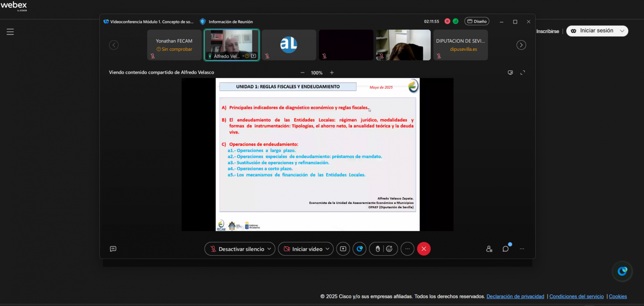Open the AI Assistant icon in toolbar

tap(359, 249)
